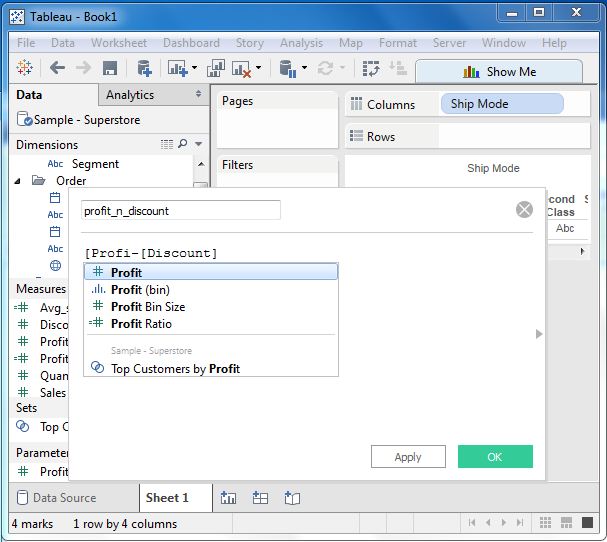The image size is (607, 542).
Task: Switch to the Analytics tab
Action: [x=130, y=95]
